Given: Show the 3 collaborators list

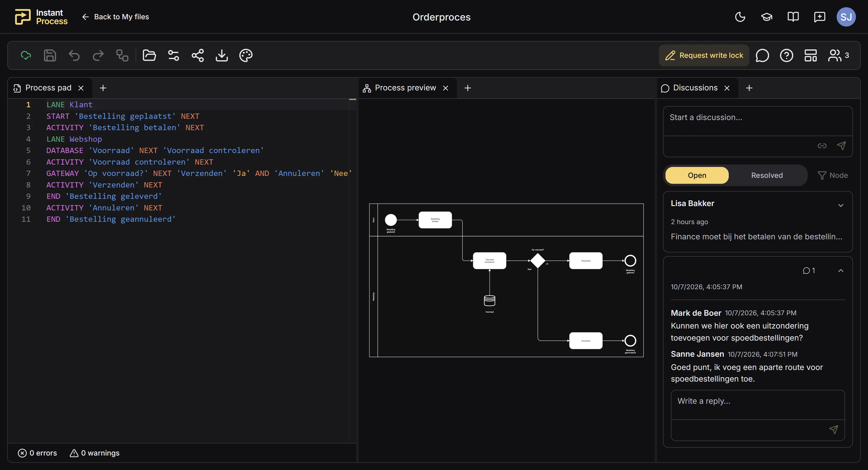Looking at the screenshot, I should point(839,55).
